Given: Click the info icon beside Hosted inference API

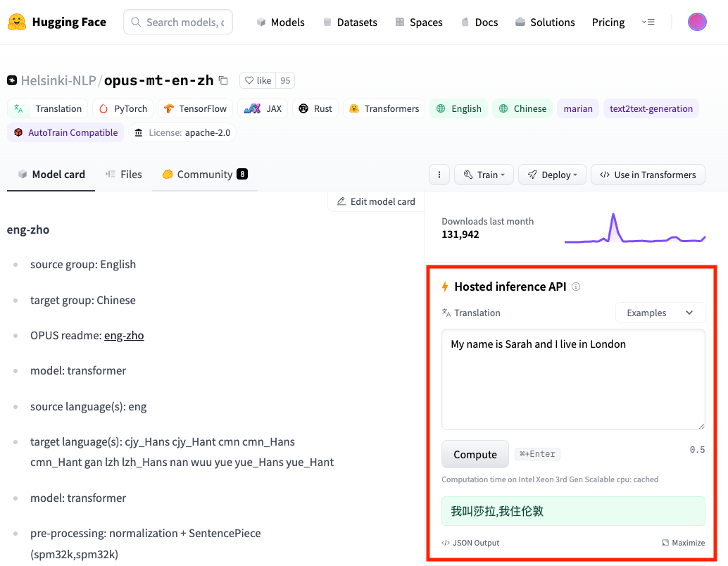Looking at the screenshot, I should point(576,287).
